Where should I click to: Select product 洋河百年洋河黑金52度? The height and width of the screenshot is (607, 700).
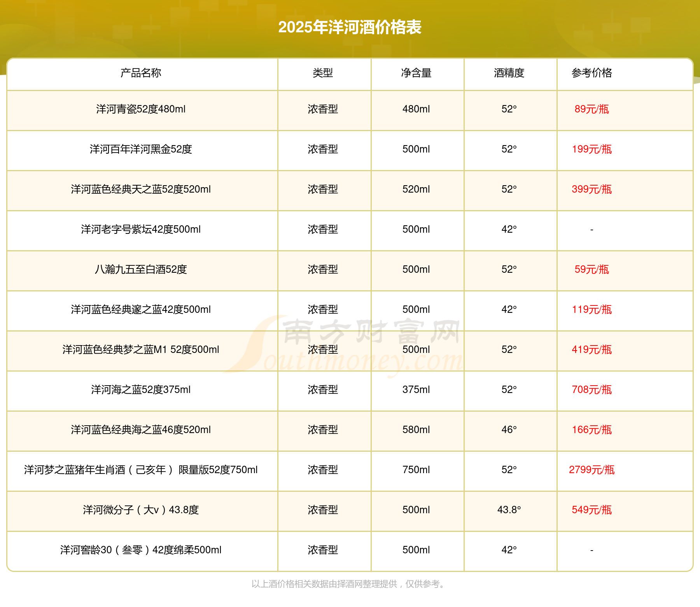coord(141,149)
